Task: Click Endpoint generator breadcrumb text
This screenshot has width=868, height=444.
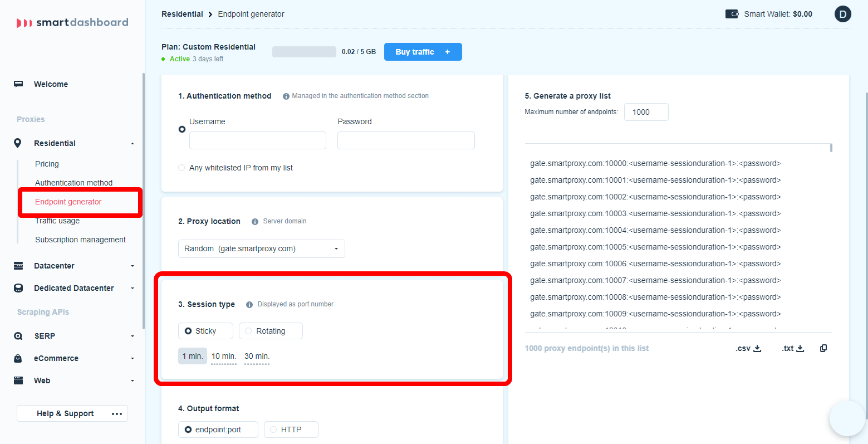Action: point(251,14)
